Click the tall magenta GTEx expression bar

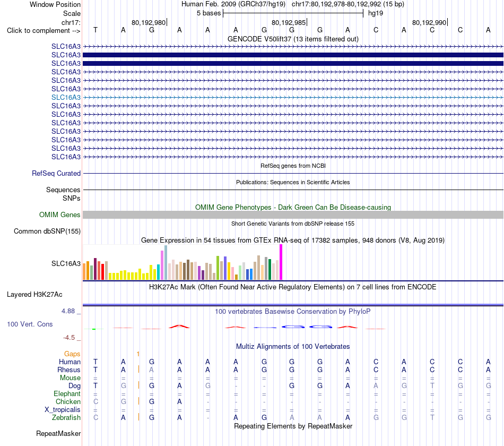click(x=281, y=262)
